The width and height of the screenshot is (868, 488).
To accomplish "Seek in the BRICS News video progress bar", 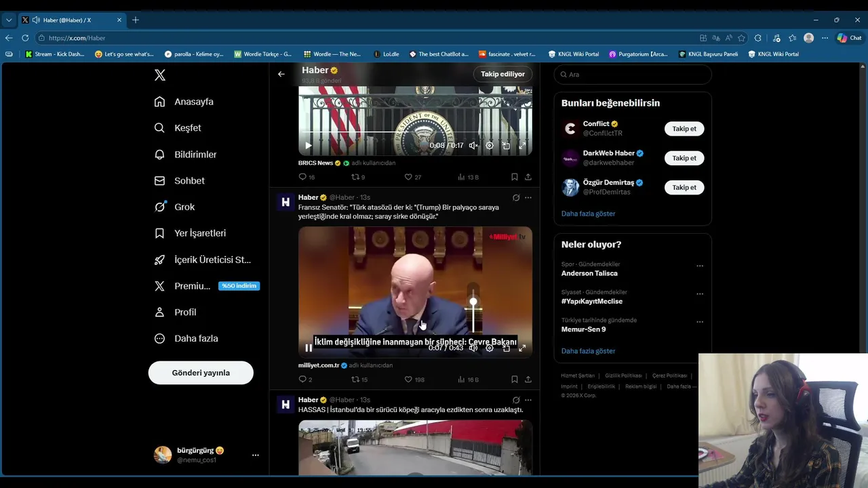I will pos(415,132).
